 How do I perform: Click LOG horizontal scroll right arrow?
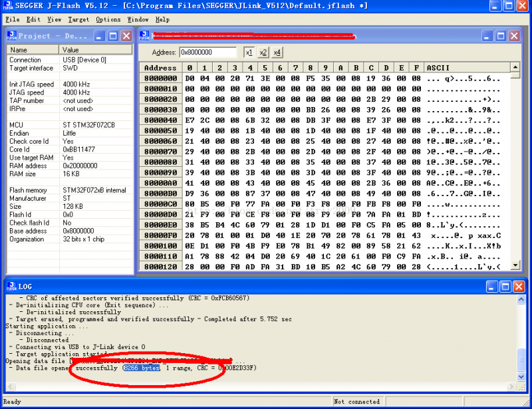pyautogui.click(x=511, y=386)
